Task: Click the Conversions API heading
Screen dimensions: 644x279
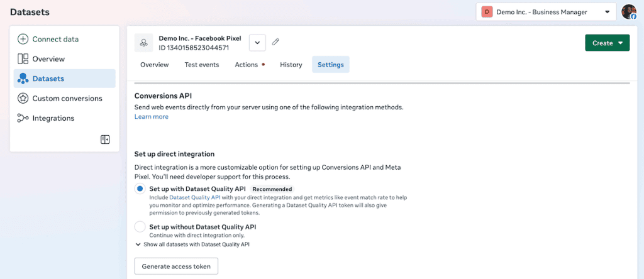Action: coord(163,96)
